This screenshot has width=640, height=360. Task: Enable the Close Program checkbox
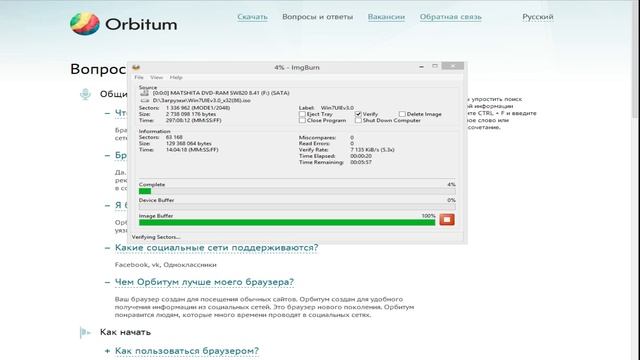pos(302,120)
